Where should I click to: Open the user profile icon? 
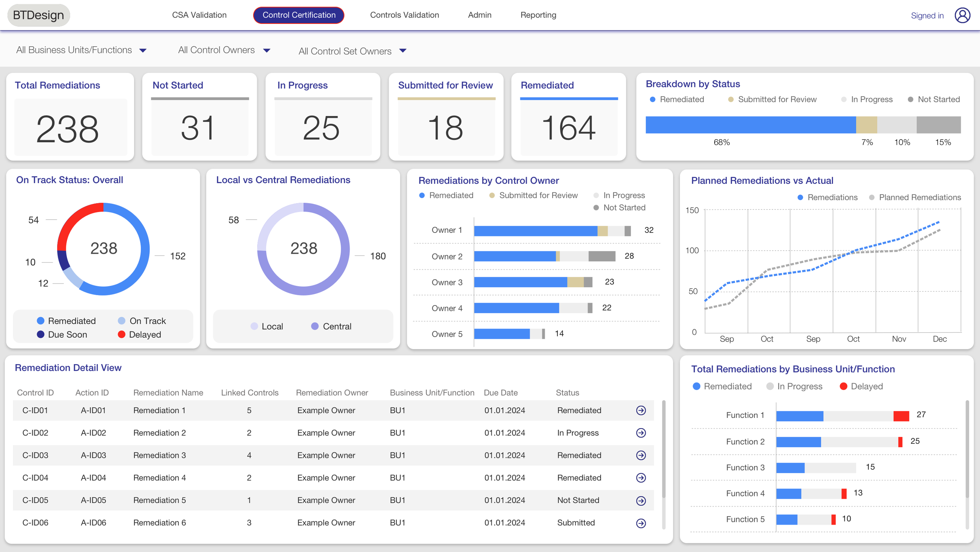pos(962,15)
